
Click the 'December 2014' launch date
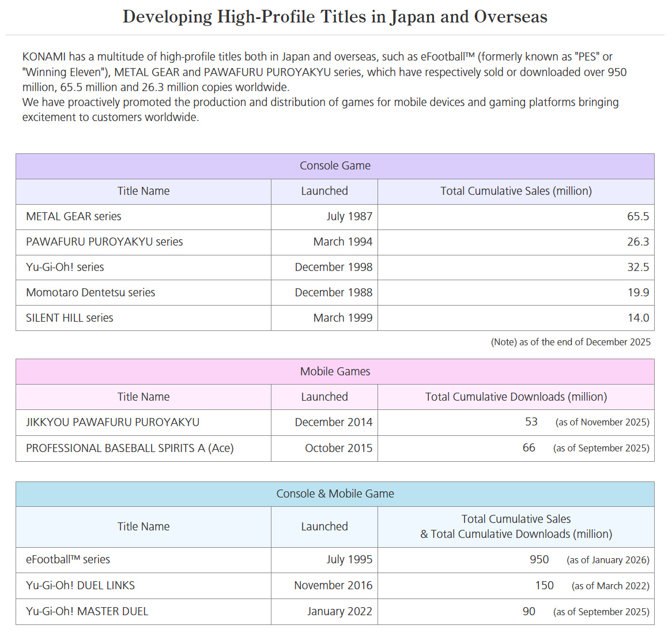tap(334, 422)
